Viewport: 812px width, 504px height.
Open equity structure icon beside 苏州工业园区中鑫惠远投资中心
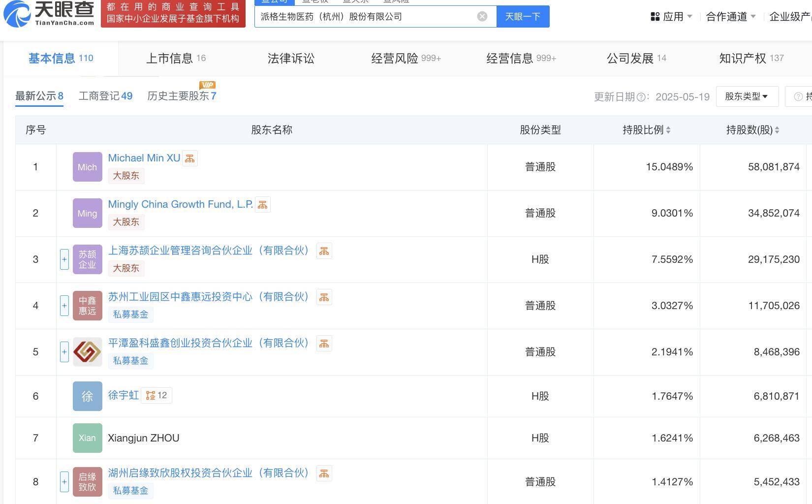click(324, 297)
